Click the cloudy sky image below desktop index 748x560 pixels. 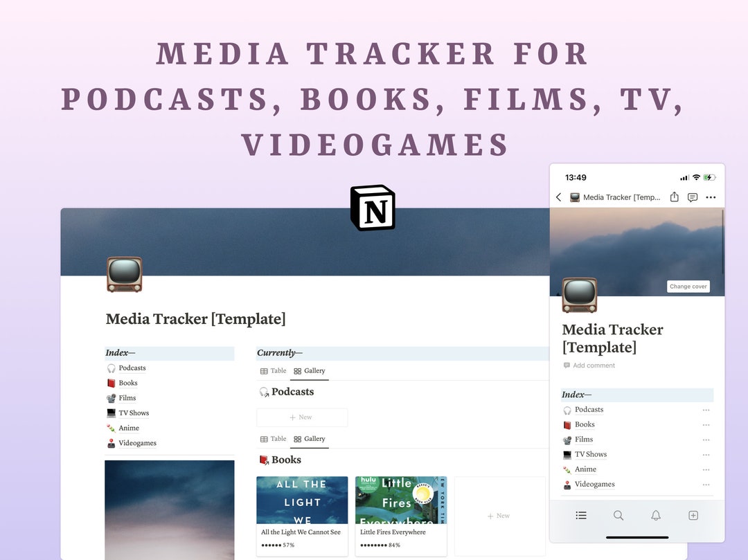(170, 510)
